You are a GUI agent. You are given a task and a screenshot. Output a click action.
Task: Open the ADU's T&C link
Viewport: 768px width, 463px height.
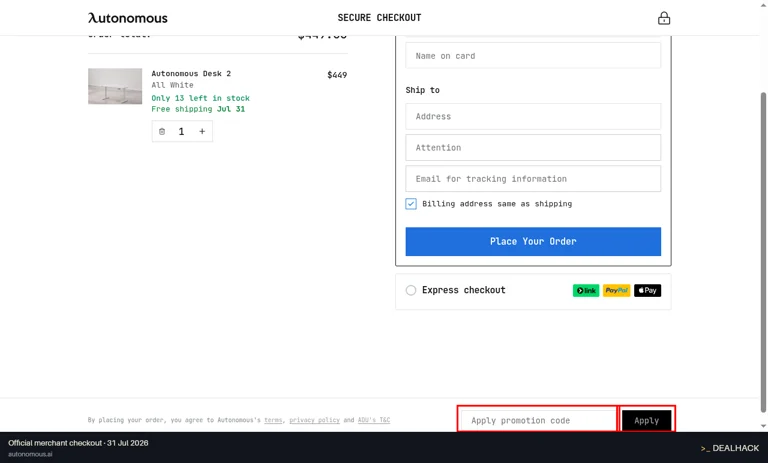pos(374,420)
